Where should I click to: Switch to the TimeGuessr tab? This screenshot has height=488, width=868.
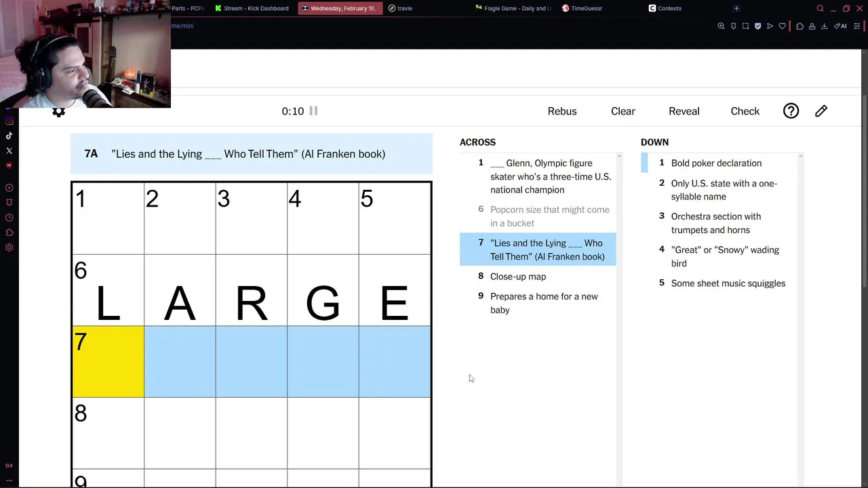pos(582,8)
